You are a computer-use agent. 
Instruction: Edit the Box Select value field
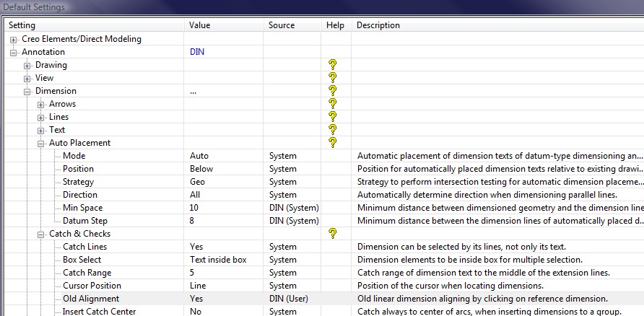pyautogui.click(x=218, y=260)
